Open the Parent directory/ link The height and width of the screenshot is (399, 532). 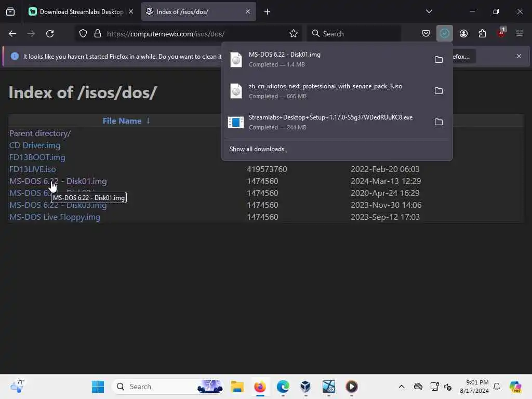click(x=40, y=134)
